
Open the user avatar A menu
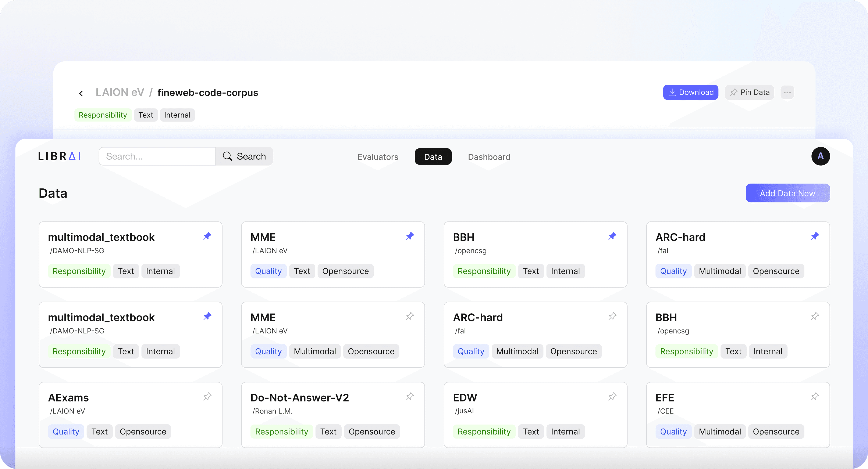pos(821,156)
